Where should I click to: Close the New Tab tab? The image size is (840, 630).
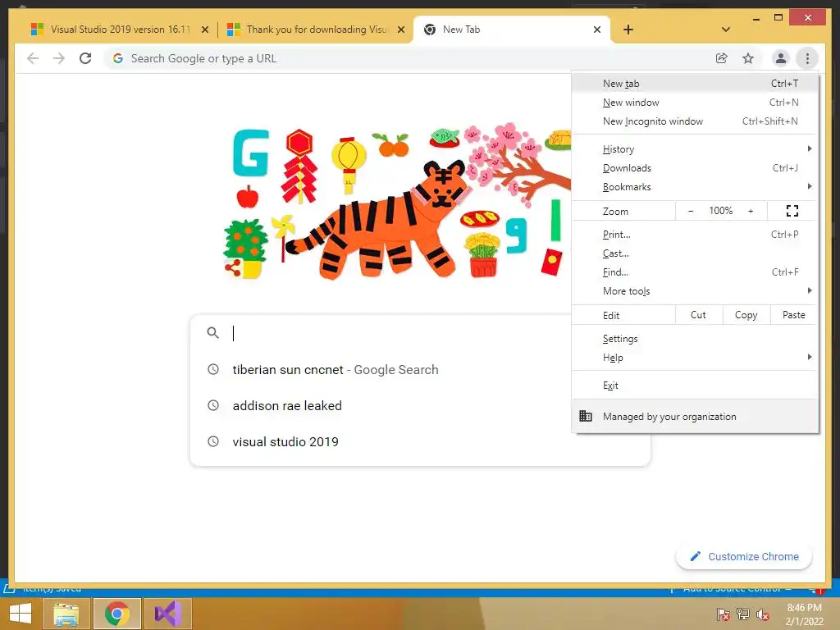pyautogui.click(x=597, y=30)
